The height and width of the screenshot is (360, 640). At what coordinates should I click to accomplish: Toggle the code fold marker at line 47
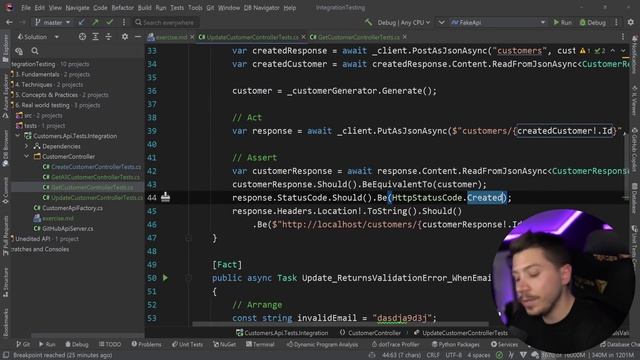click(x=188, y=238)
